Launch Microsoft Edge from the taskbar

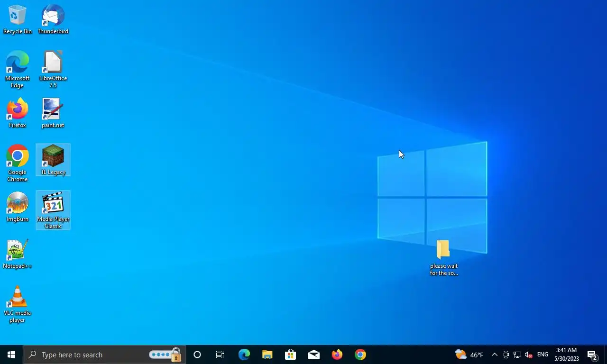click(244, 355)
